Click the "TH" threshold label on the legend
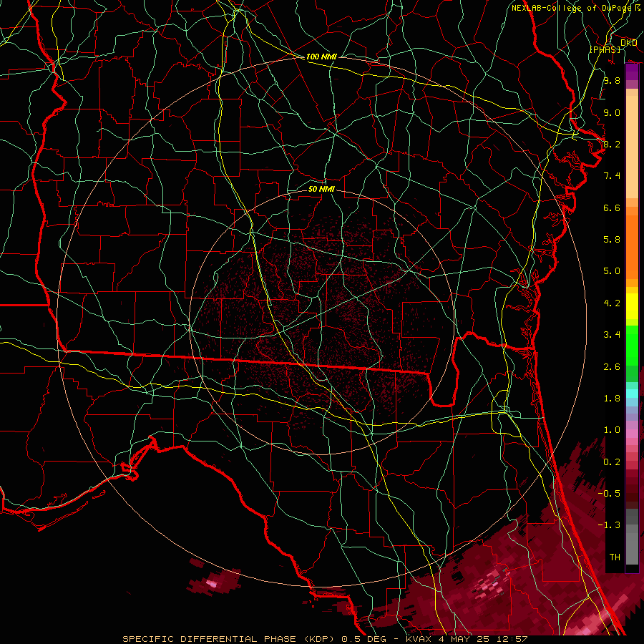 [x=615, y=557]
